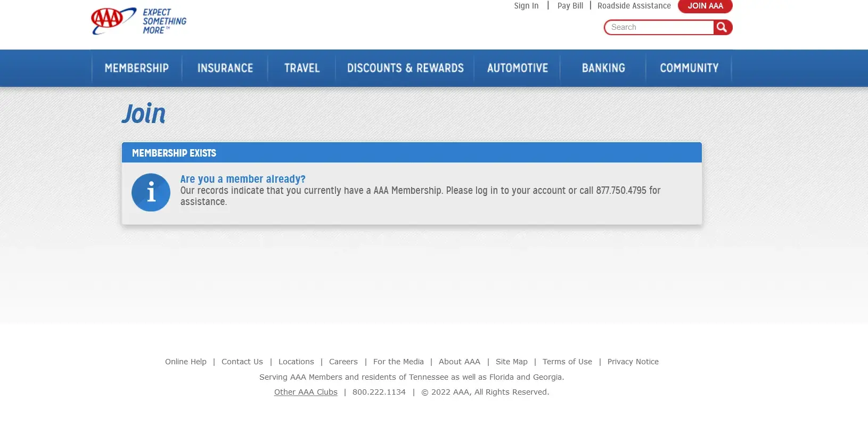The image size is (868, 425).
Task: View the Site Map
Action: pos(512,362)
